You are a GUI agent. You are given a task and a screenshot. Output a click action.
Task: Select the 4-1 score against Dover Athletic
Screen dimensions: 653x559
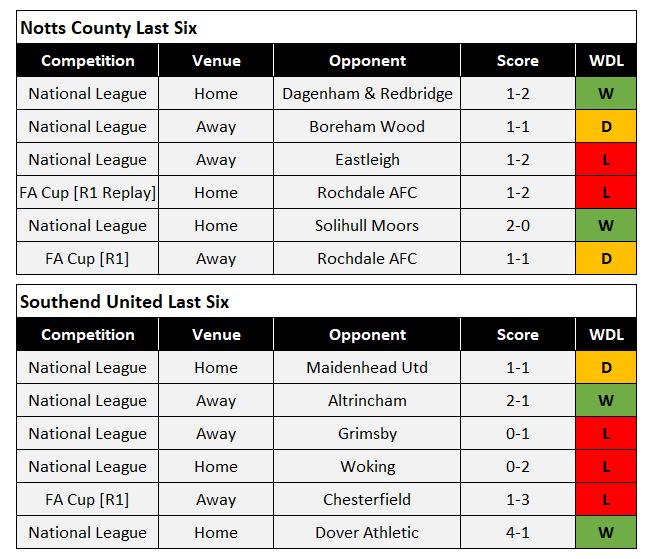coord(518,533)
